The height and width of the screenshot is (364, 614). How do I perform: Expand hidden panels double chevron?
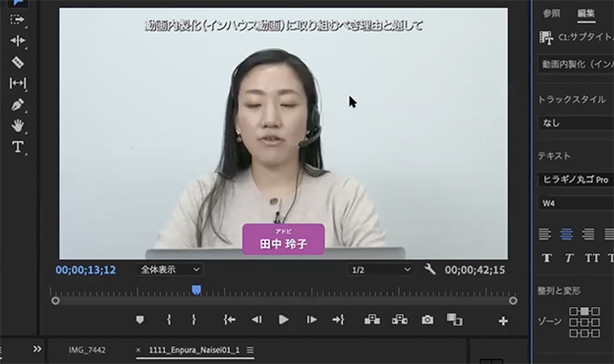pos(37,348)
